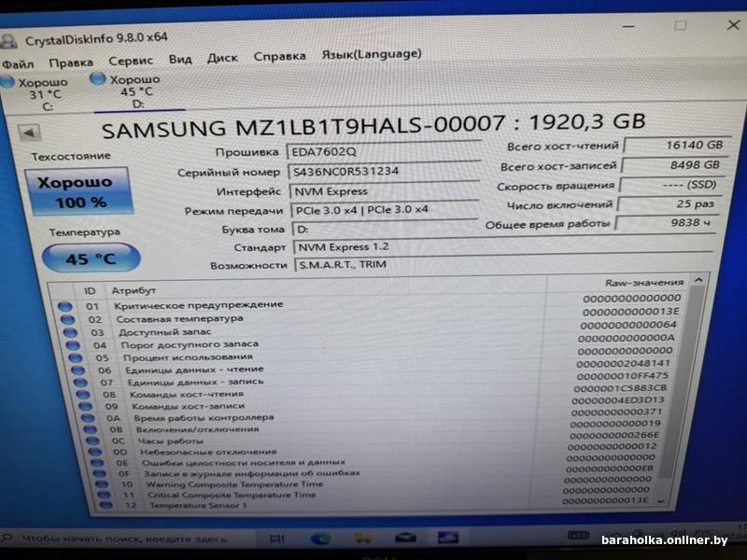Click the status icon of attribute 04

(x=73, y=345)
